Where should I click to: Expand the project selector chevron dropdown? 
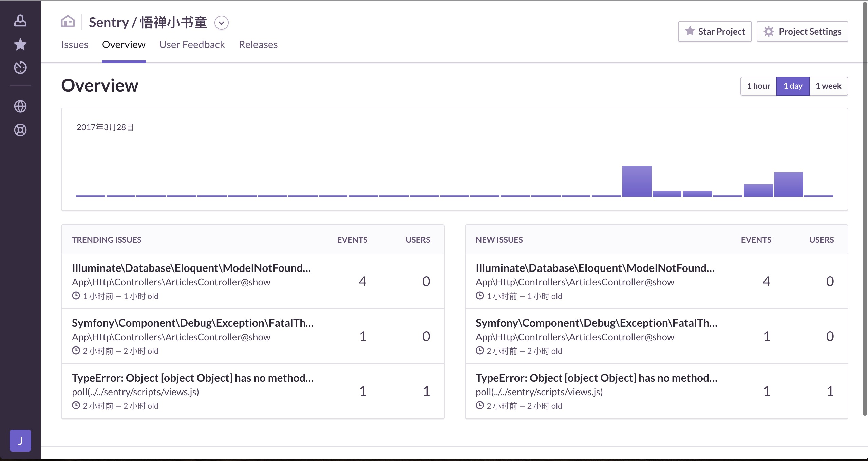(222, 23)
